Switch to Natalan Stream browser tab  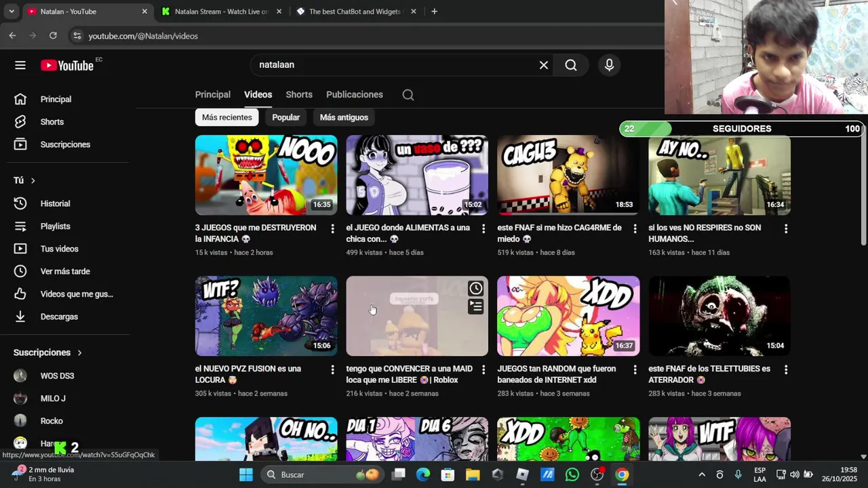(x=221, y=12)
